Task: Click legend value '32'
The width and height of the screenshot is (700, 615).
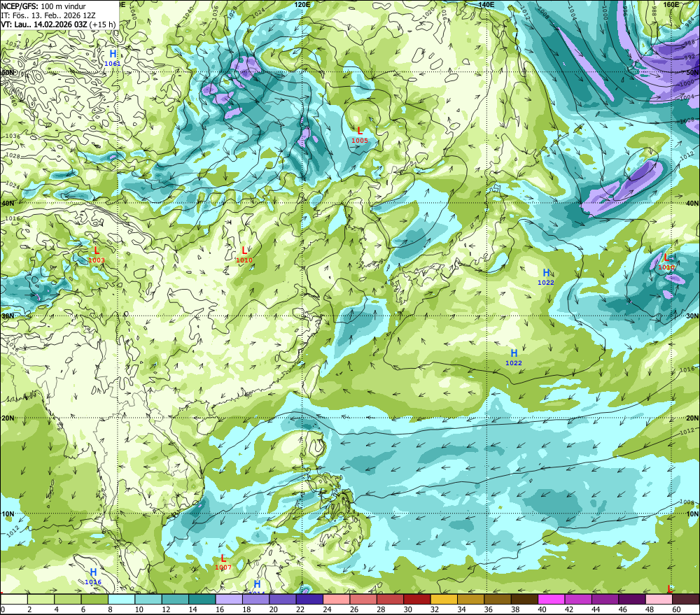Action: click(x=435, y=609)
